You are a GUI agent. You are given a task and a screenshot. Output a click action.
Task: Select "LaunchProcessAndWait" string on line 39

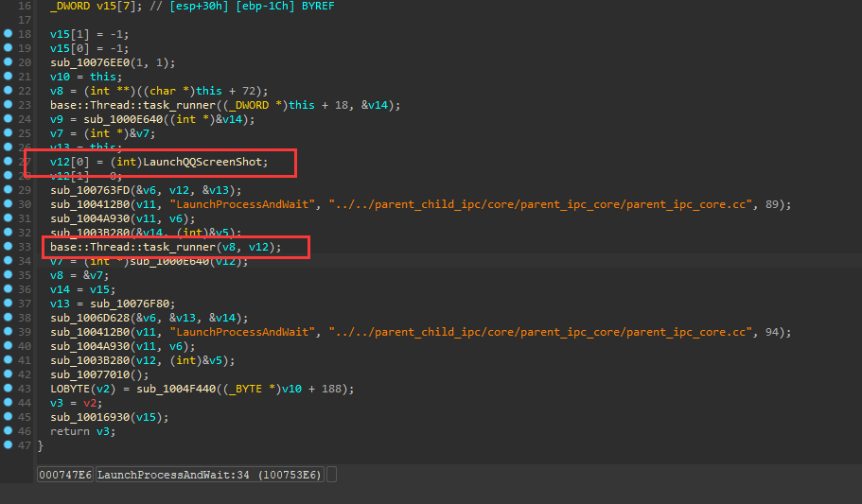pos(242,332)
